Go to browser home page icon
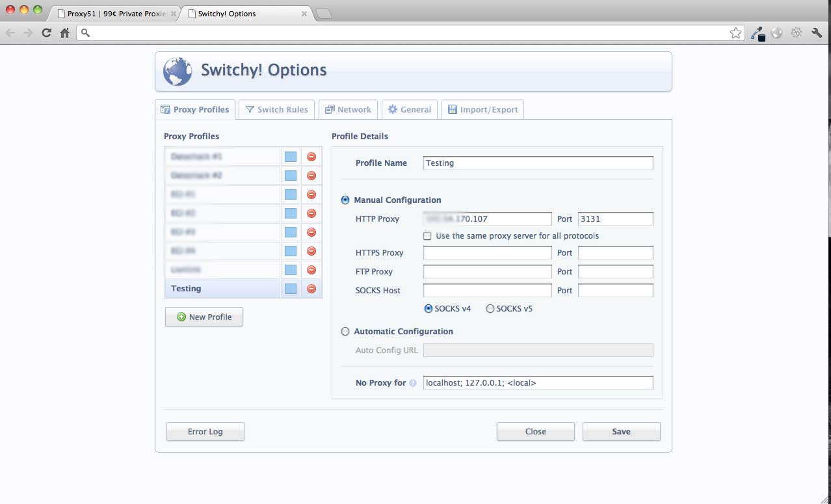This screenshot has height=504, width=831. (64, 33)
